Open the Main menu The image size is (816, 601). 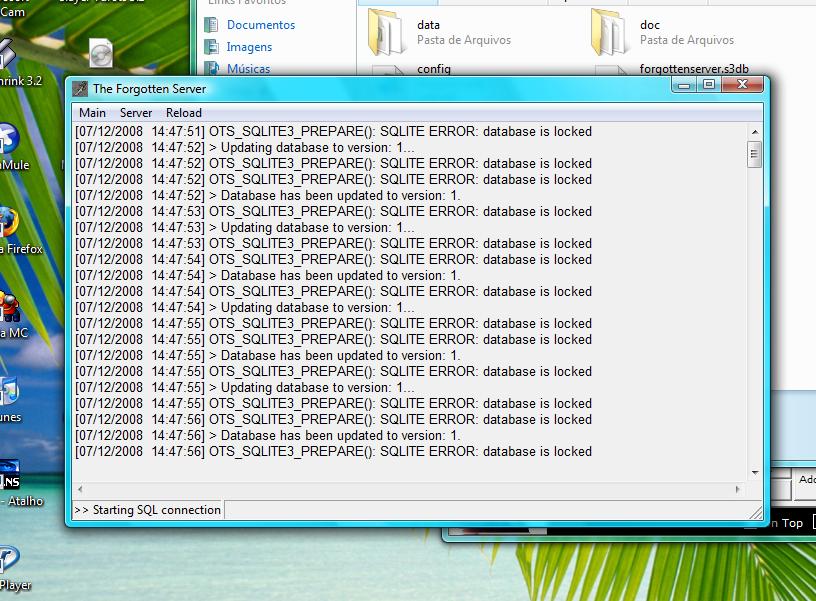click(92, 113)
